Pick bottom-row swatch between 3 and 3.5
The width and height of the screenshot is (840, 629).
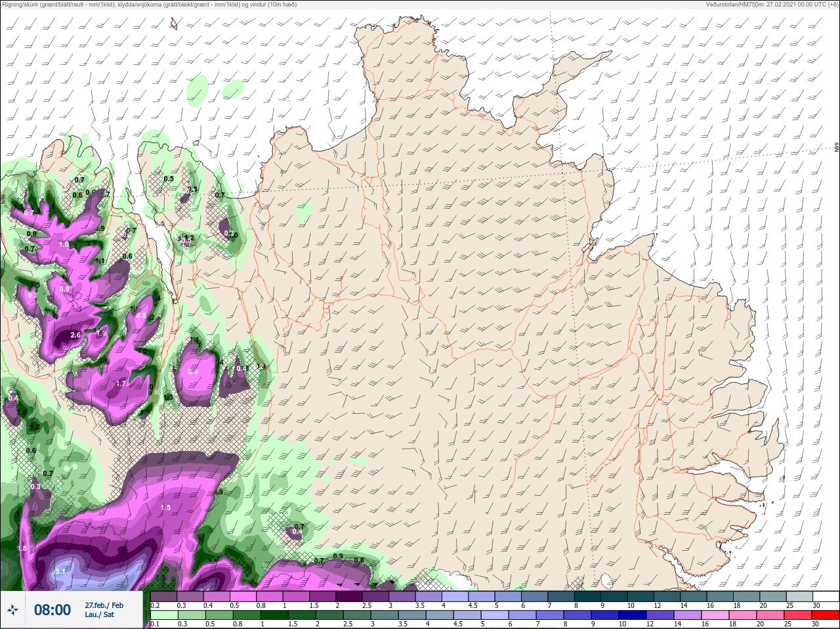tap(385, 615)
